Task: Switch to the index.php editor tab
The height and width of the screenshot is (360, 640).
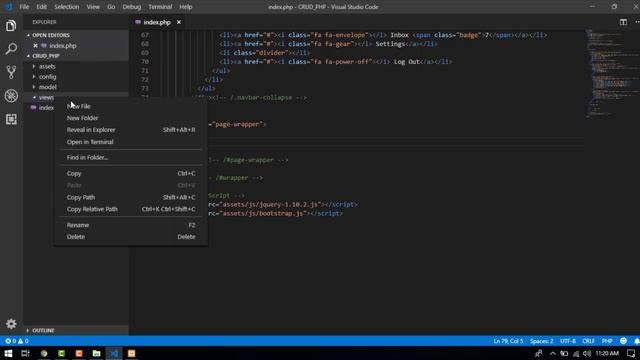Action: pos(157,22)
